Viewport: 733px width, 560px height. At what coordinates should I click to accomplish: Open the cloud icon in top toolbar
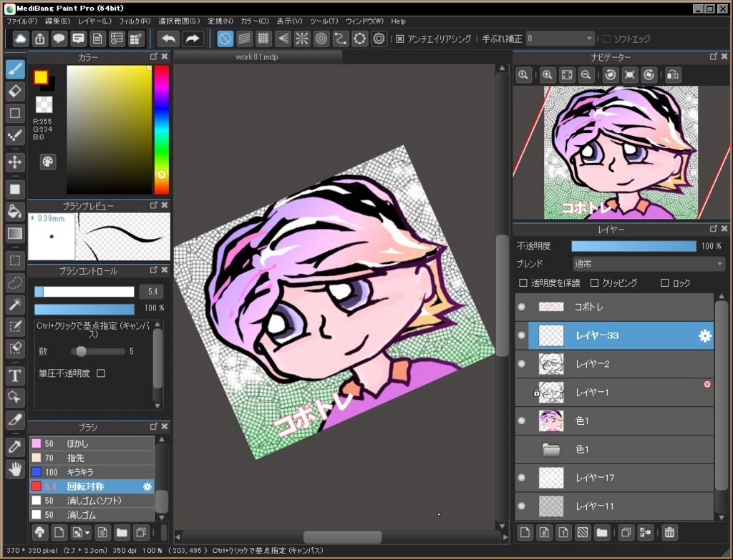click(21, 39)
